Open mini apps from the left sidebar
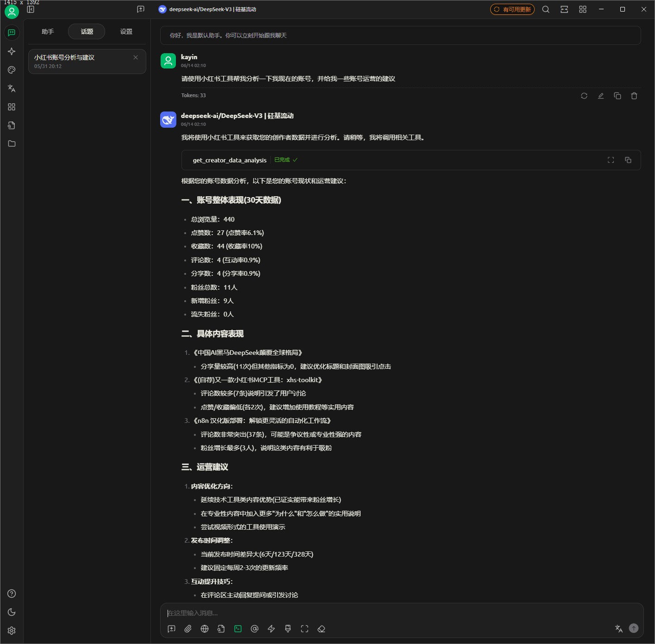This screenshot has width=655, height=644. [x=12, y=107]
